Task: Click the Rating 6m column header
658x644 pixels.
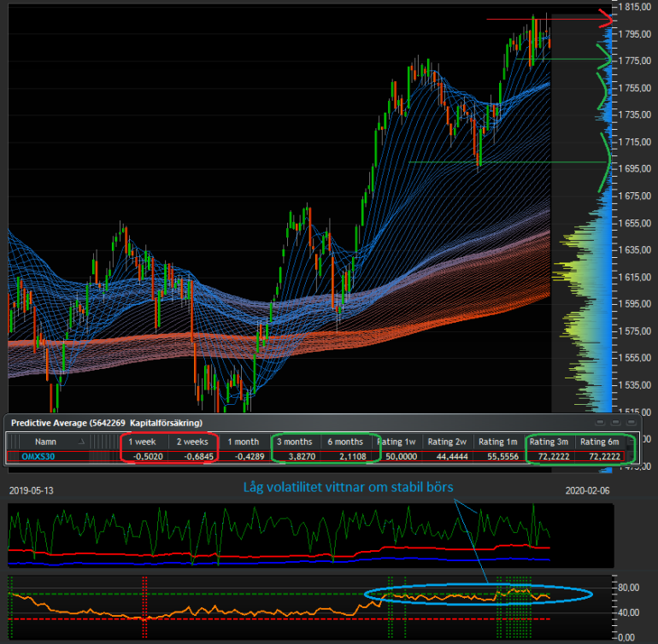Action: 600,442
